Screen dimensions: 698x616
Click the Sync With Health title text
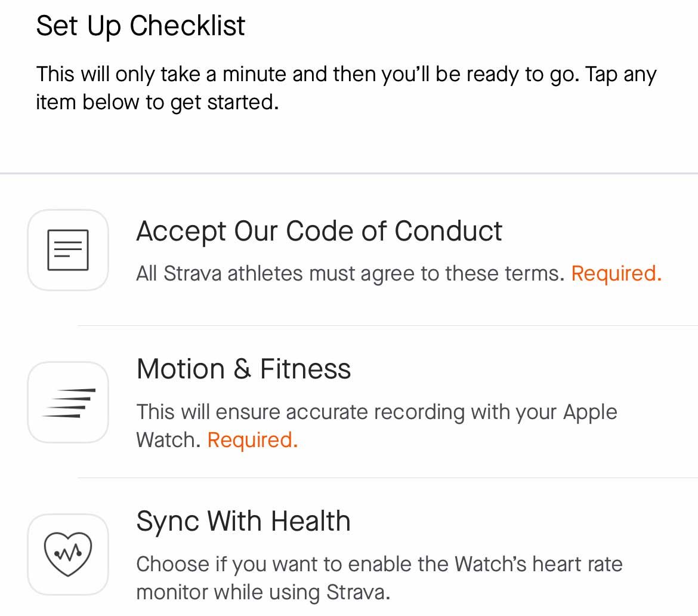[x=243, y=520]
